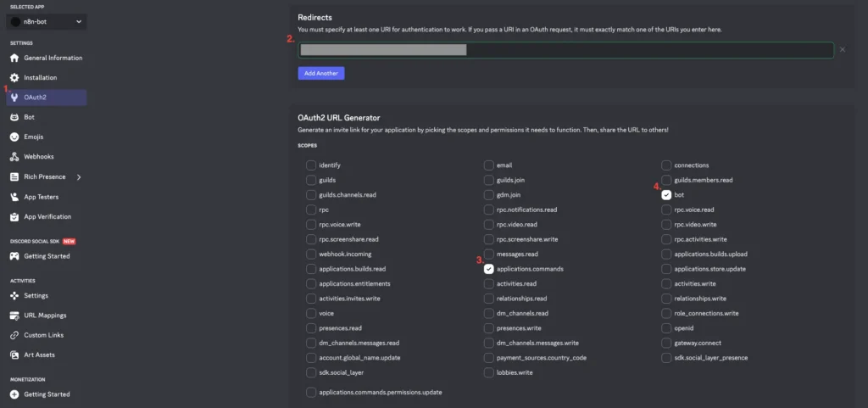The image size is (868, 408).
Task: Click the Bot icon in sidebar
Action: [14, 117]
